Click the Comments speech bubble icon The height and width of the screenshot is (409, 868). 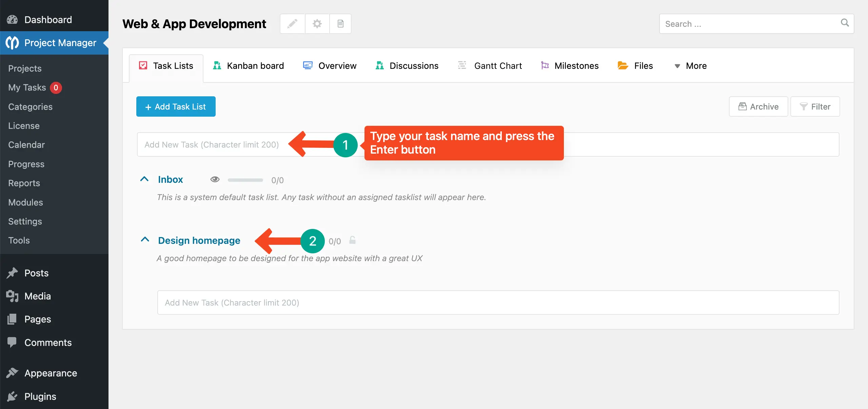coord(12,342)
